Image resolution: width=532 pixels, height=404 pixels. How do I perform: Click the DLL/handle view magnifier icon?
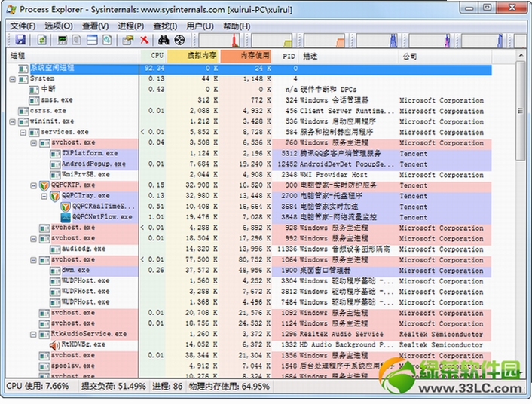point(107,40)
